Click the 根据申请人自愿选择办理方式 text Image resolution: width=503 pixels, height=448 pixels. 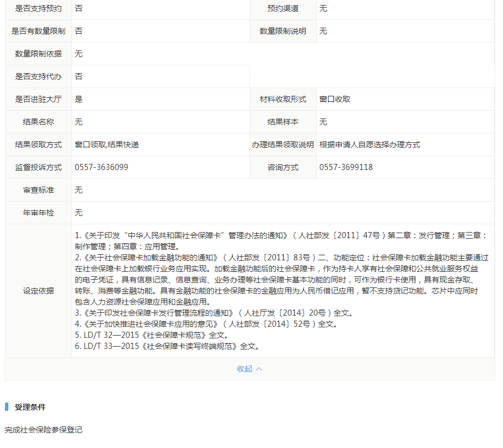[x=369, y=145]
